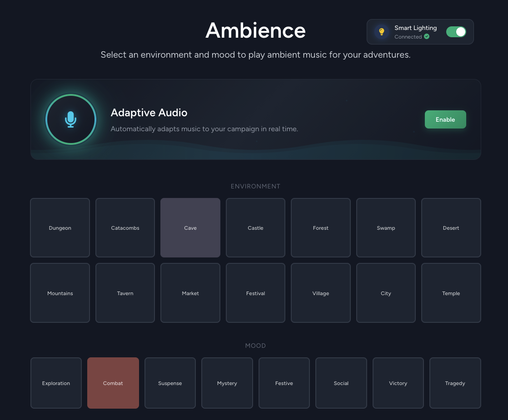508x420 pixels.
Task: Click the 'Select an environment and mood' subtitle
Action: pyautogui.click(x=256, y=55)
